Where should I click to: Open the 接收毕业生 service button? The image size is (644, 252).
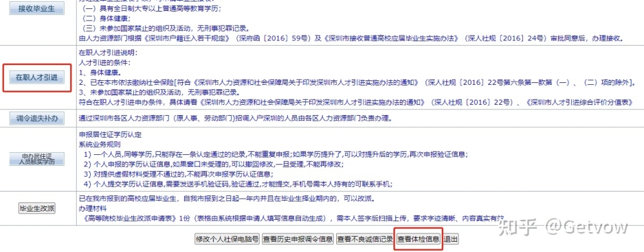37,8
